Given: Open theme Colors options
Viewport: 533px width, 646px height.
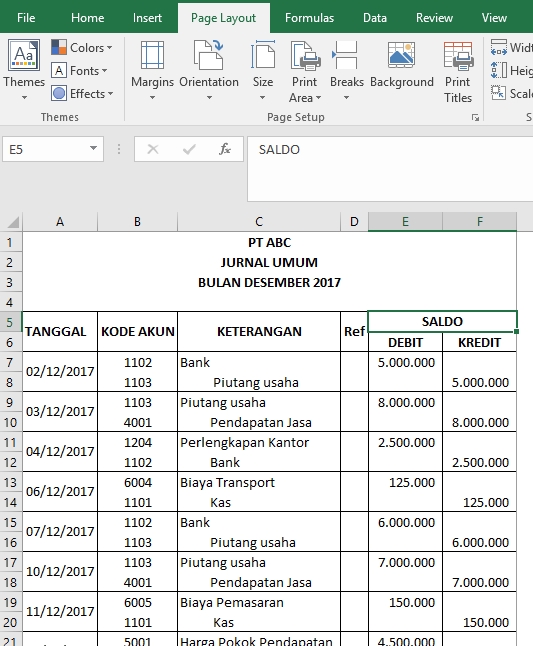Looking at the screenshot, I should pyautogui.click(x=82, y=47).
